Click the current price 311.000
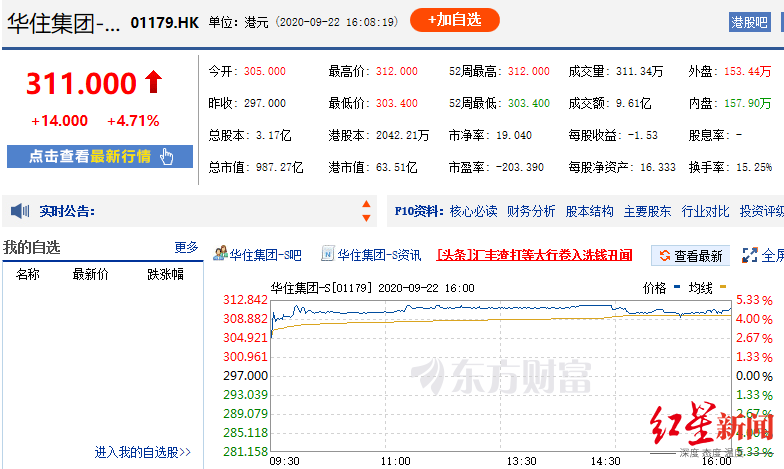Screen dimensions: 784x469 click(x=81, y=83)
